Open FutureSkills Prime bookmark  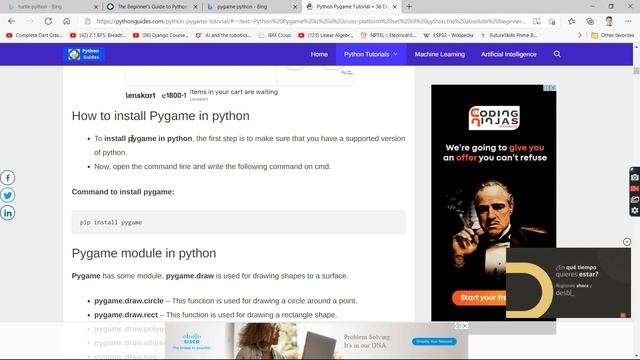(509, 36)
